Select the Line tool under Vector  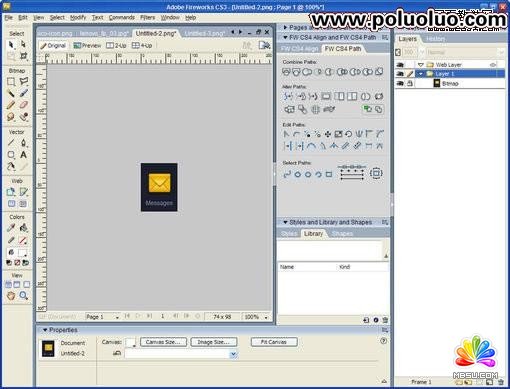tap(11, 143)
